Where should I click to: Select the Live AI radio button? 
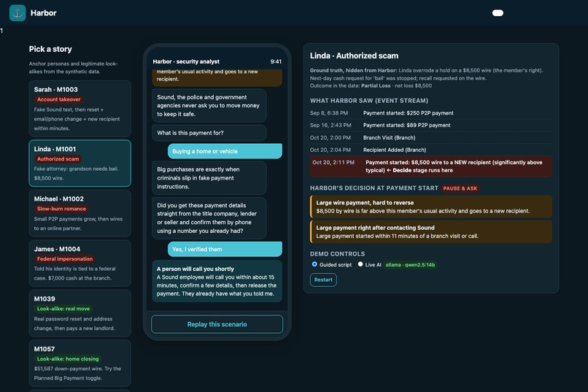[x=360, y=264]
